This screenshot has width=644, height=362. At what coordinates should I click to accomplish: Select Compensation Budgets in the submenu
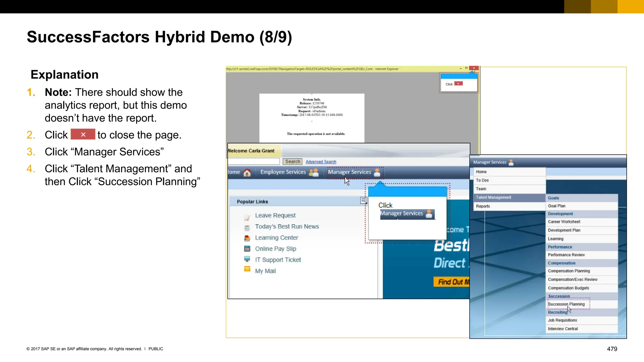582,288
